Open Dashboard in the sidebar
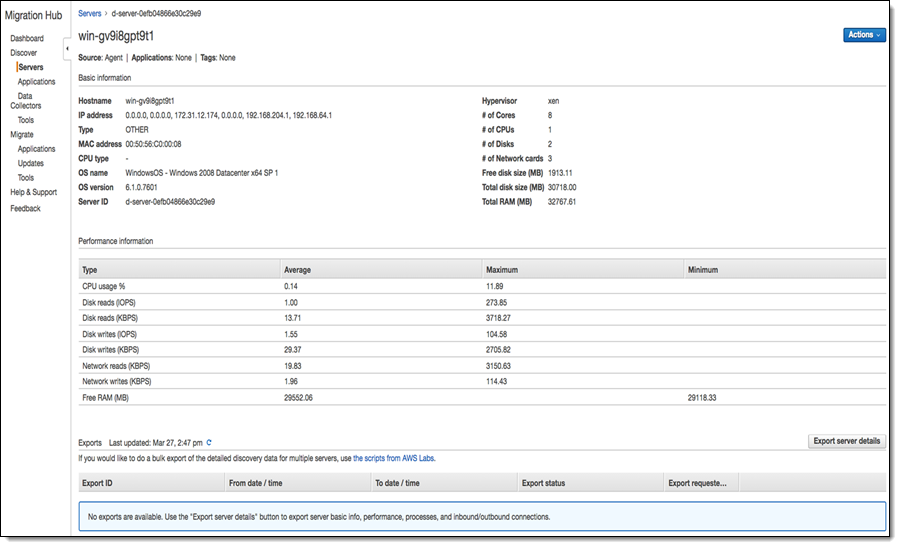 27,38
